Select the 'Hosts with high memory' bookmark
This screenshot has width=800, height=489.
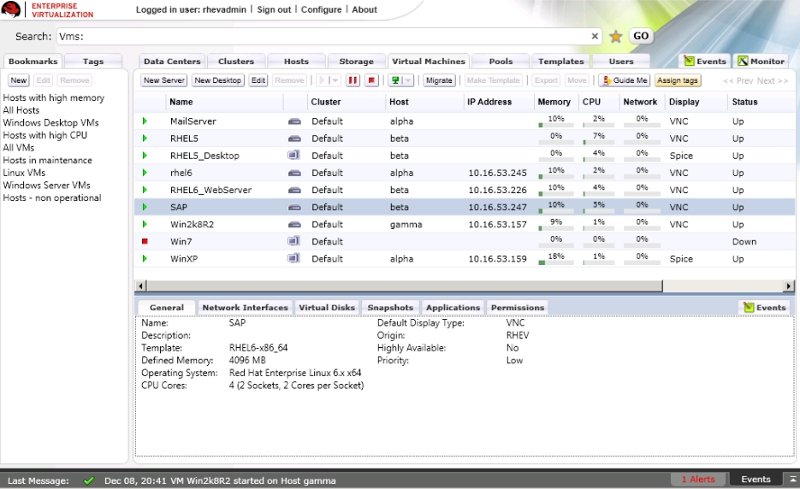[54, 97]
